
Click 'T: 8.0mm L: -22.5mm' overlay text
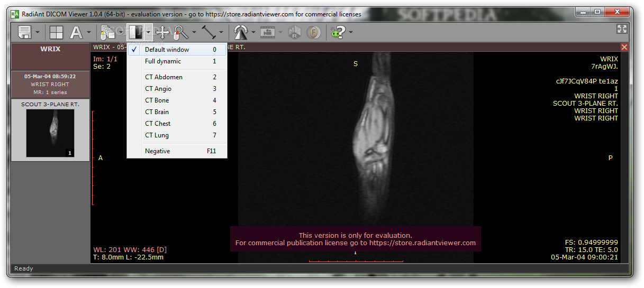128,257
